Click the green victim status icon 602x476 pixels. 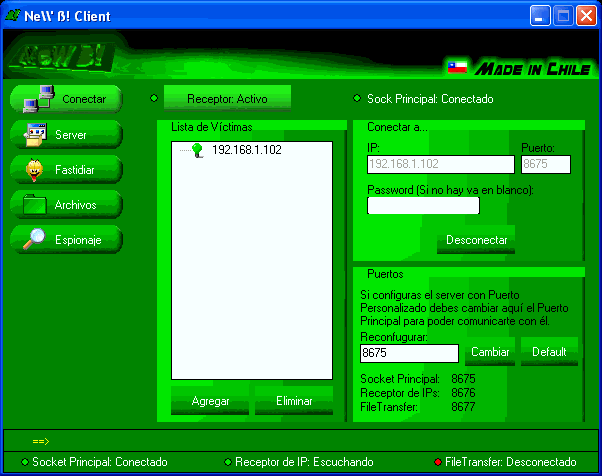[197, 150]
